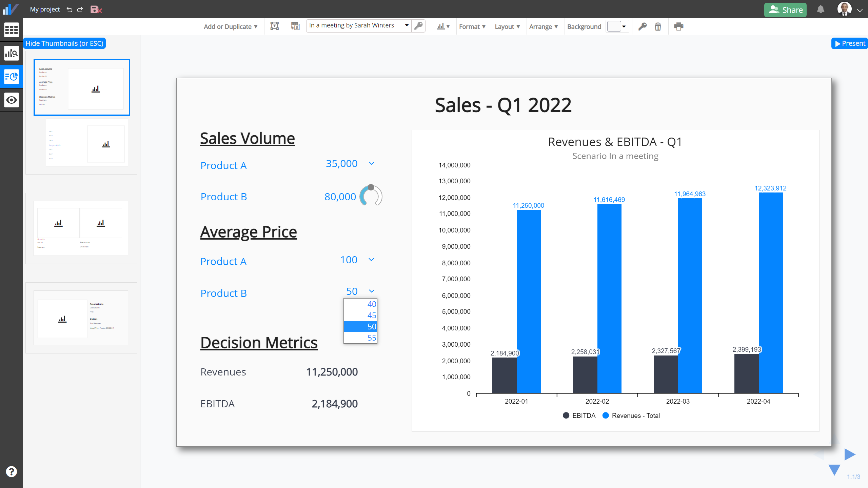This screenshot has height=488, width=868.
Task: Click the notification bell icon
Action: tap(821, 9)
